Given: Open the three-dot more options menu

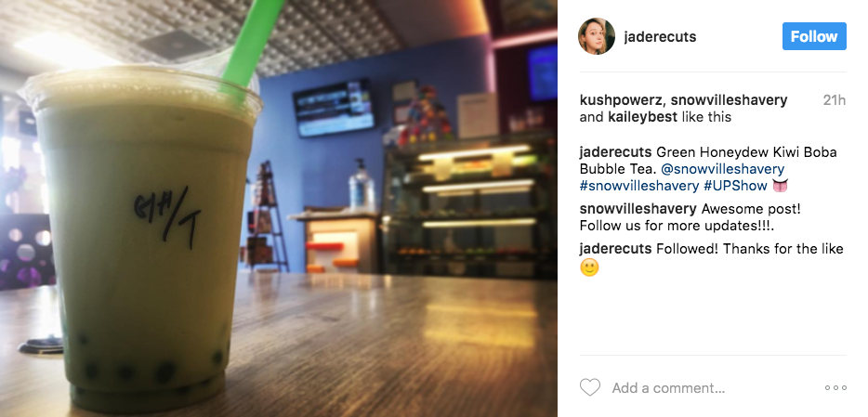Looking at the screenshot, I should tap(835, 388).
